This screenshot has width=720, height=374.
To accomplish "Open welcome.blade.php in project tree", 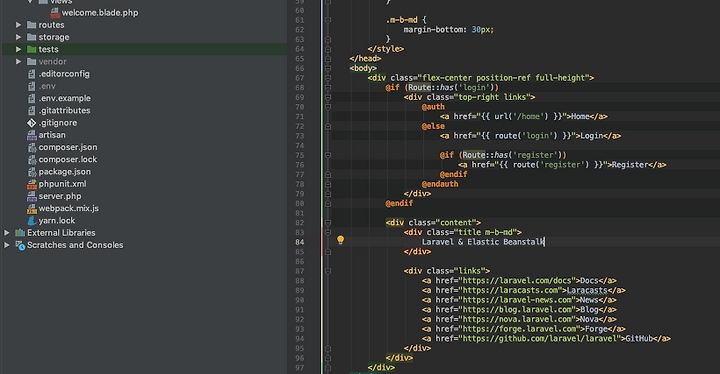I will tap(100, 13).
